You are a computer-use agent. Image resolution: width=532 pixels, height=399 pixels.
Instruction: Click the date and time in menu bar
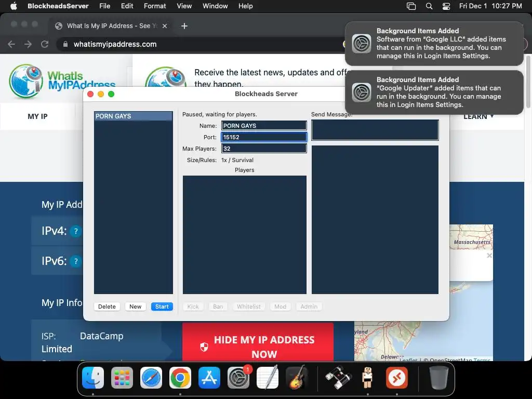(x=490, y=6)
